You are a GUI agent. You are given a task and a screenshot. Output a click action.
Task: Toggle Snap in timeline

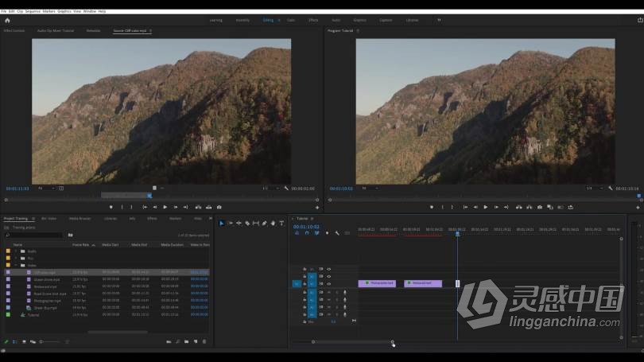pos(307,233)
